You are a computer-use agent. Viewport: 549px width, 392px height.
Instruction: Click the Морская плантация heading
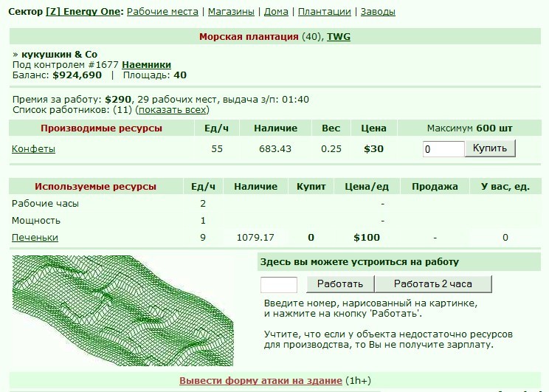point(249,37)
